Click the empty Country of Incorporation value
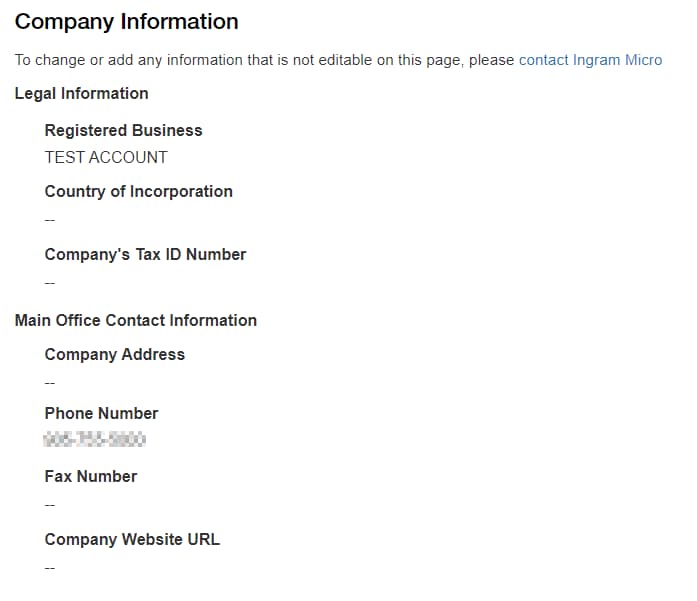 click(50, 219)
